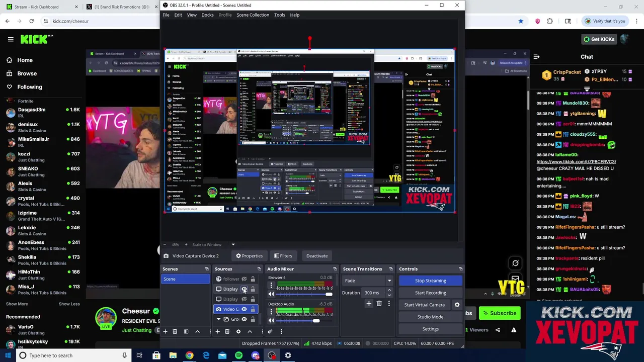Toggle visibility of the follower source
The image size is (644, 362).
point(244,279)
